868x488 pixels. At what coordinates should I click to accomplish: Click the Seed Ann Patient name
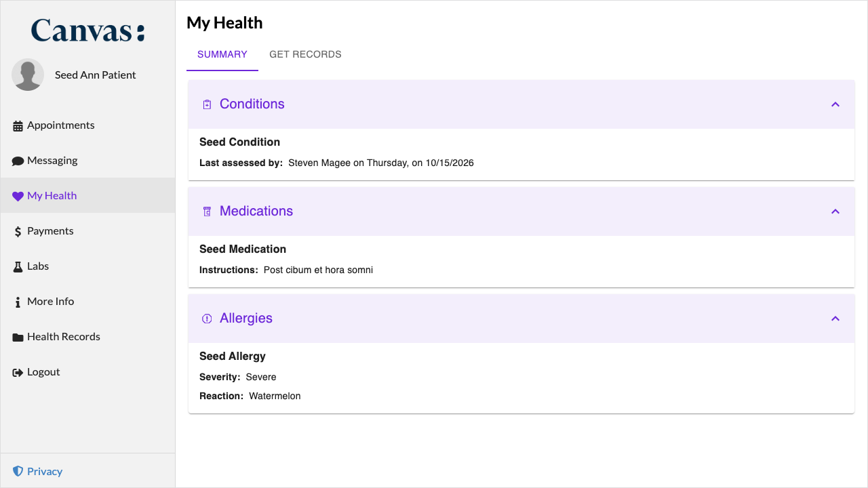point(96,75)
